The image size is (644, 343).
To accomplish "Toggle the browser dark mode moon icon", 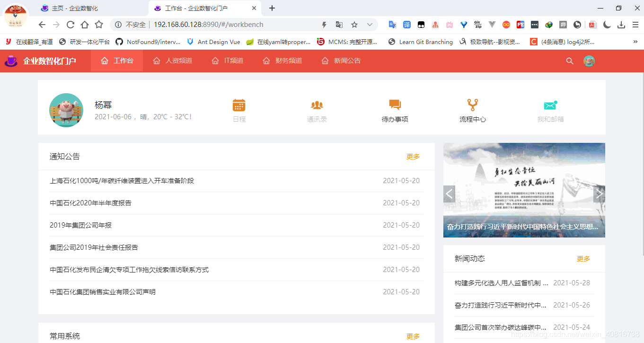I will pos(607,25).
